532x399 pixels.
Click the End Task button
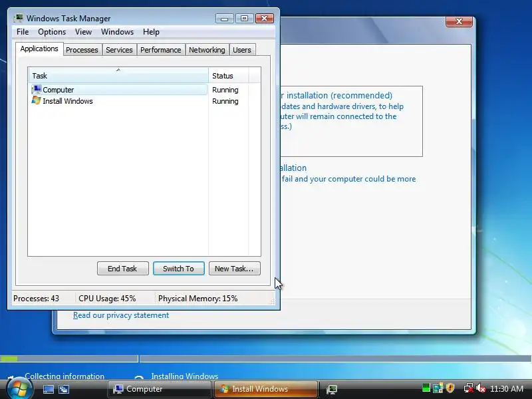point(122,269)
